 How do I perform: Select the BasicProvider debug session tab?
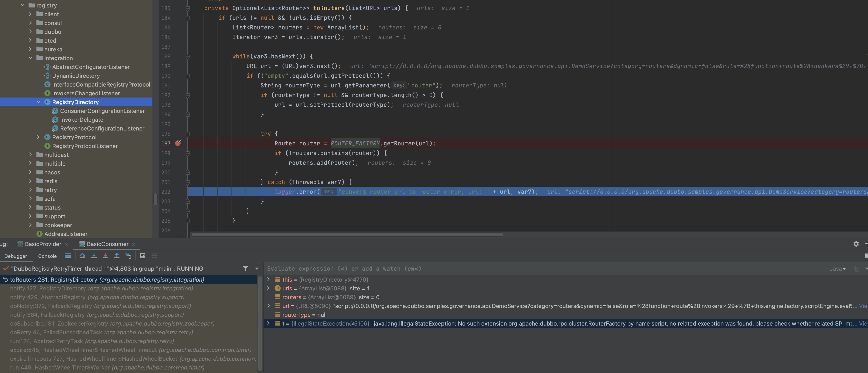pyautogui.click(x=43, y=244)
